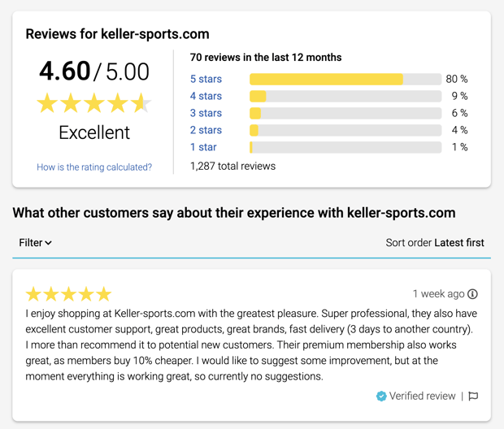Filter reviews by 4 stars

[x=206, y=96]
